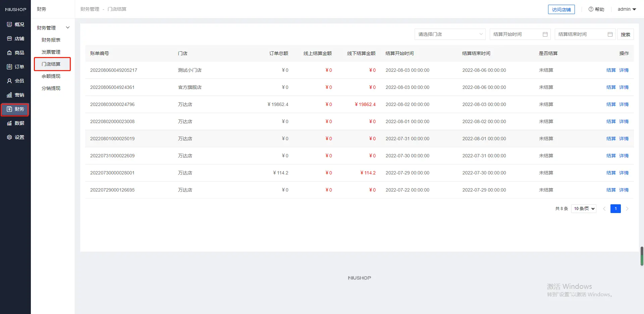This screenshot has height=314, width=644.
Task: Open the 10 条/页 page size dropdown
Action: (x=584, y=209)
